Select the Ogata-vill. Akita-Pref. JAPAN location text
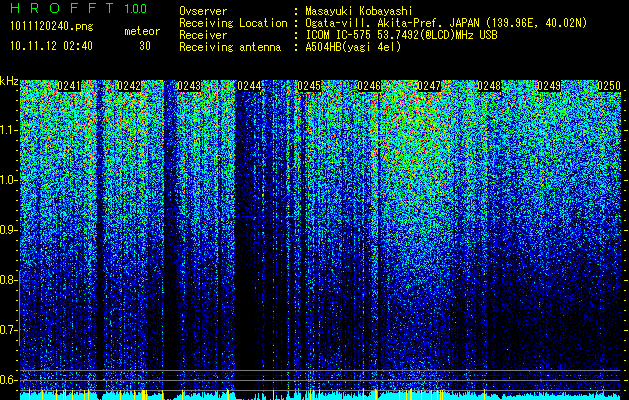629x400 pixels. pyautogui.click(x=446, y=23)
